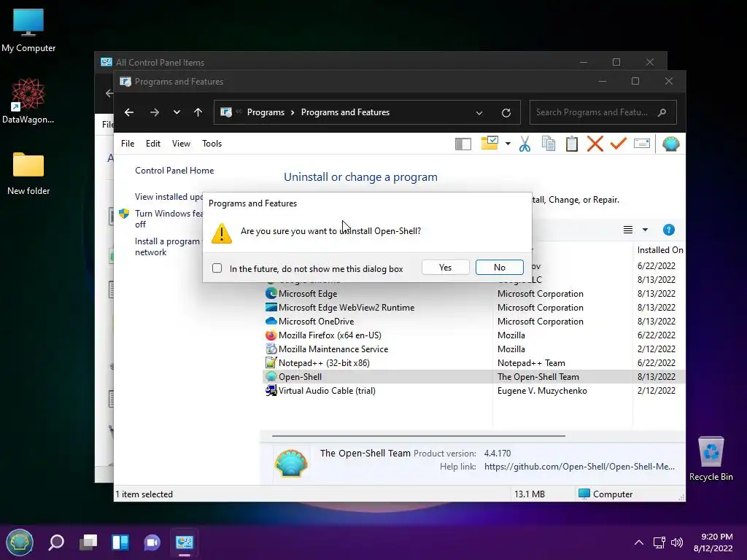This screenshot has width=747, height=560.
Task: Click the volume speaker tray icon
Action: tap(676, 542)
